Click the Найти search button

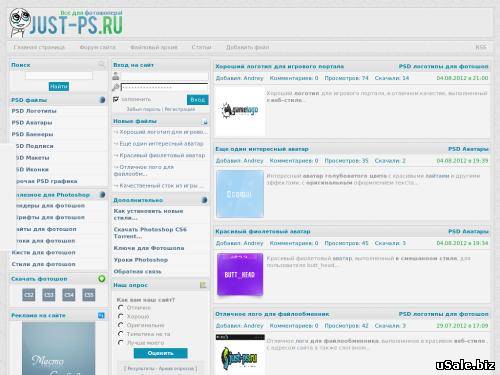(59, 86)
